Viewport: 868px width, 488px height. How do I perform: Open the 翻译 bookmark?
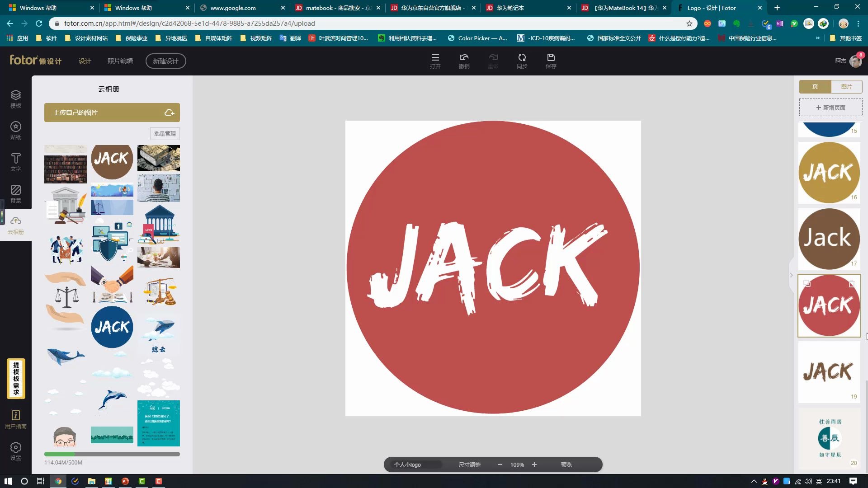pyautogui.click(x=290, y=38)
